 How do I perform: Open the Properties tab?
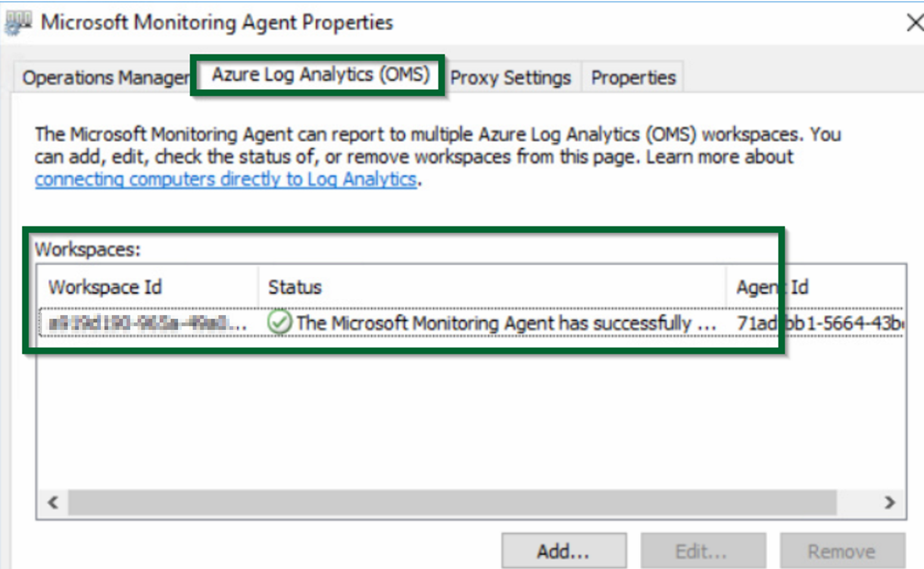point(633,77)
